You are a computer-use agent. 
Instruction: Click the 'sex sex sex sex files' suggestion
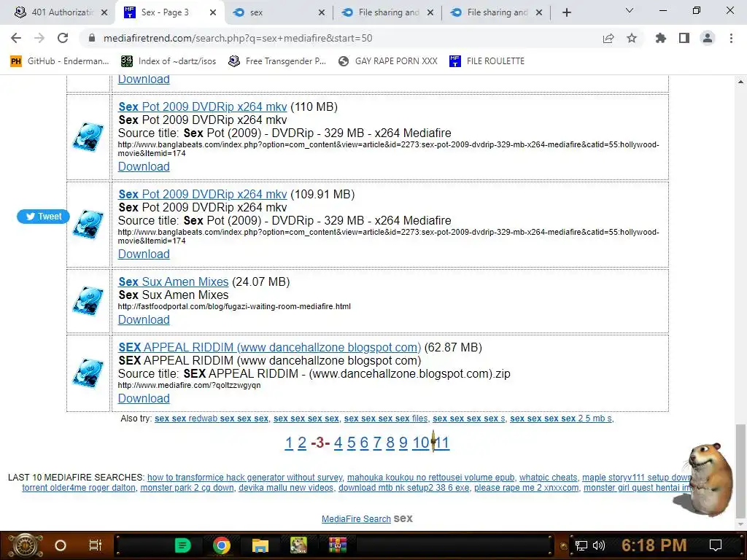[386, 419]
